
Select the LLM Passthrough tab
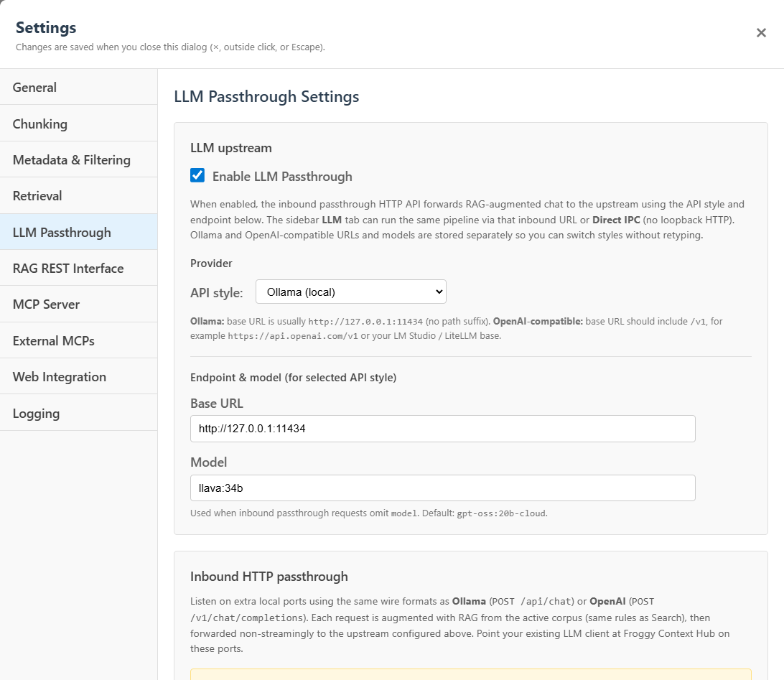coord(78,232)
